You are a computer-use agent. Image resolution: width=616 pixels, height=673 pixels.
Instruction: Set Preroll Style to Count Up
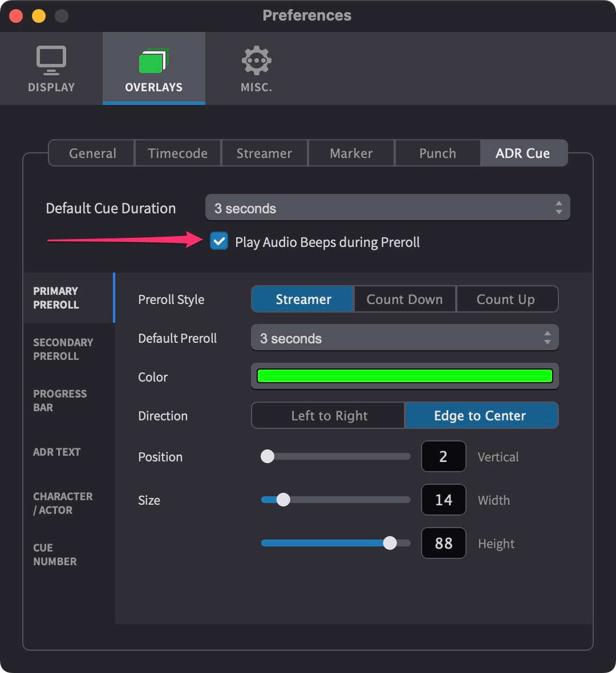[507, 299]
